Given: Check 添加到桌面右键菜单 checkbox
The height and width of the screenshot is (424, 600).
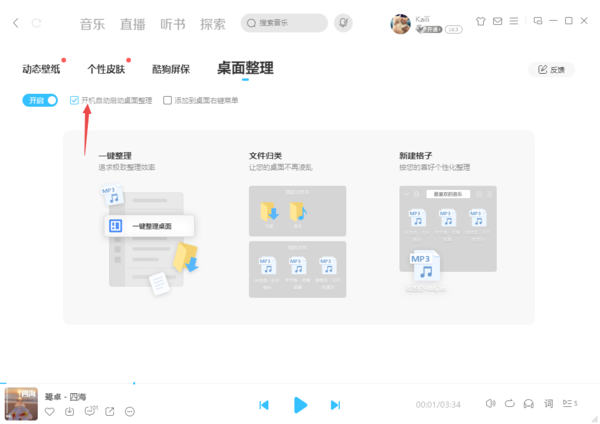Looking at the screenshot, I should pyautogui.click(x=167, y=100).
